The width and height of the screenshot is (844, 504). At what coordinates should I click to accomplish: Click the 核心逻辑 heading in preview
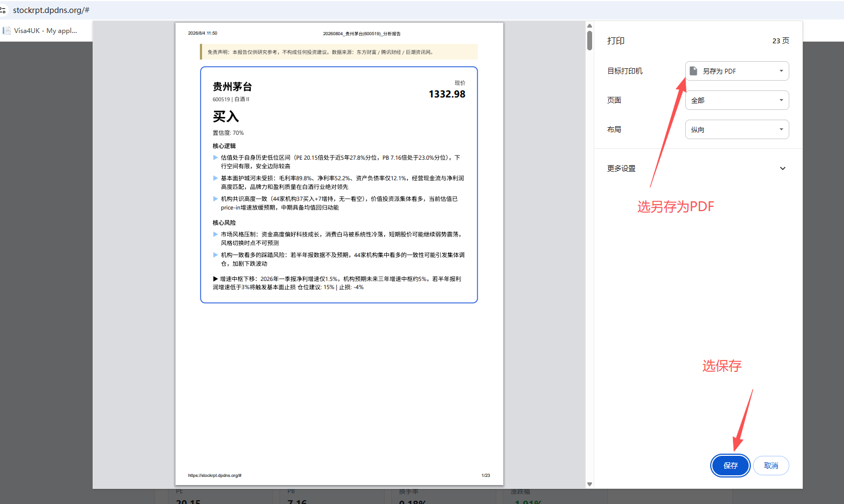(x=224, y=146)
